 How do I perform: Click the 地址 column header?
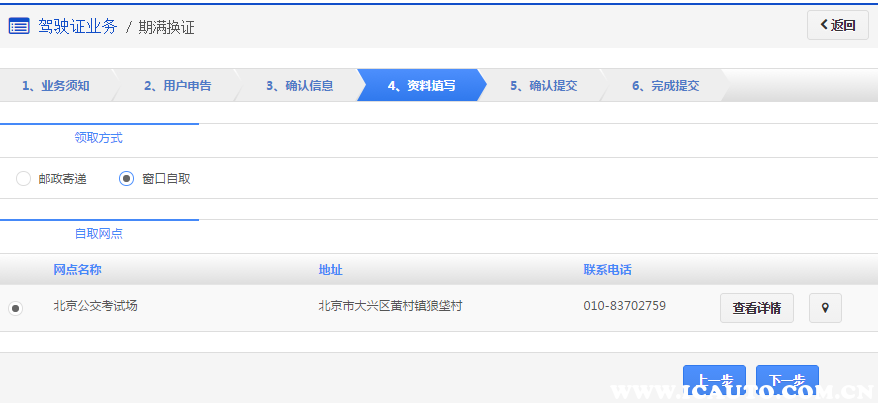[330, 270]
